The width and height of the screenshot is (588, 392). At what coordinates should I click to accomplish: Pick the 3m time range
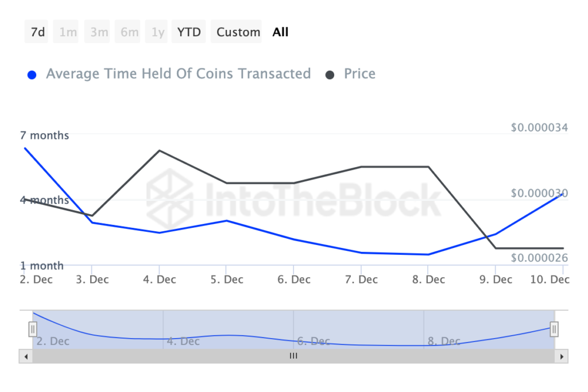point(99,32)
